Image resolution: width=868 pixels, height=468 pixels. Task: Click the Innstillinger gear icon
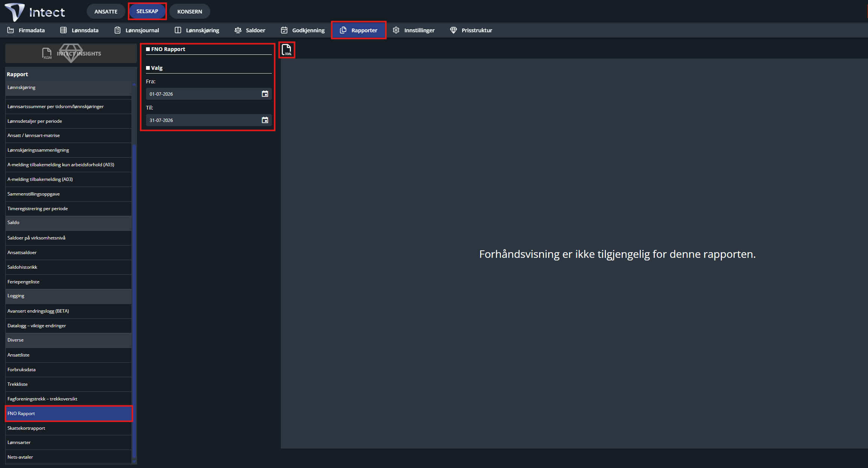click(396, 30)
